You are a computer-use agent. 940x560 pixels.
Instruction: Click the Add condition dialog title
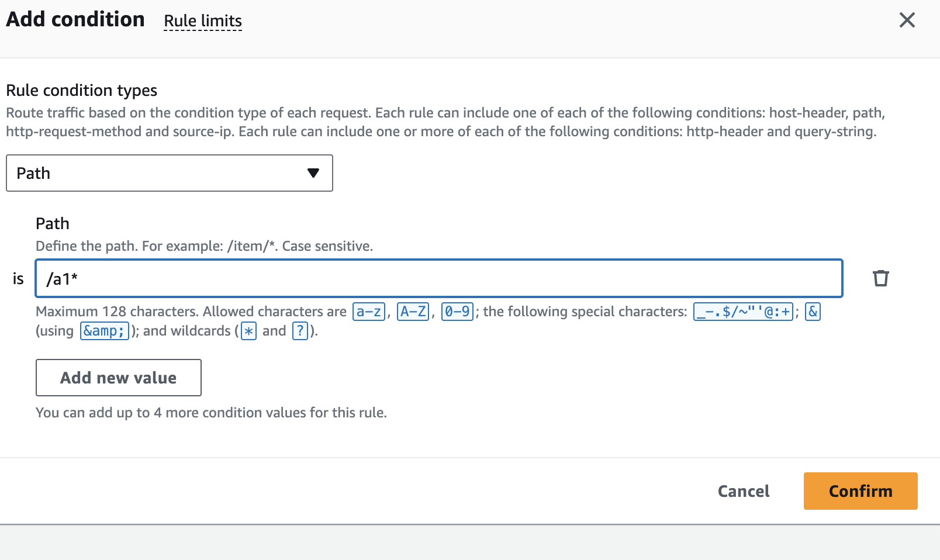click(75, 19)
